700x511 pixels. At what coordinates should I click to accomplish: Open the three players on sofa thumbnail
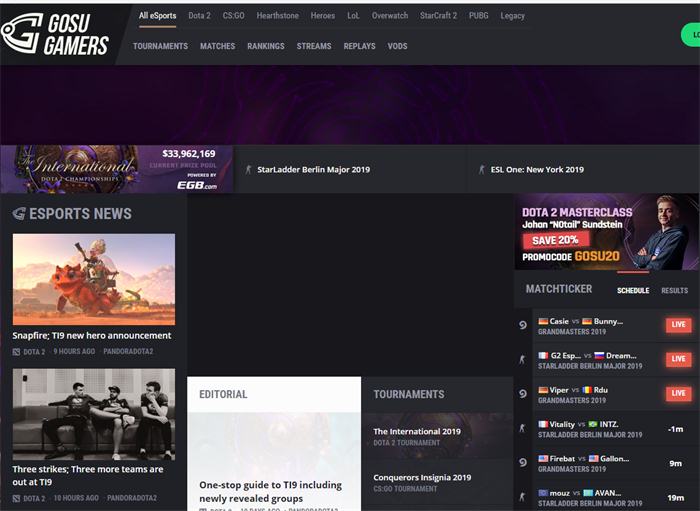[x=94, y=414]
